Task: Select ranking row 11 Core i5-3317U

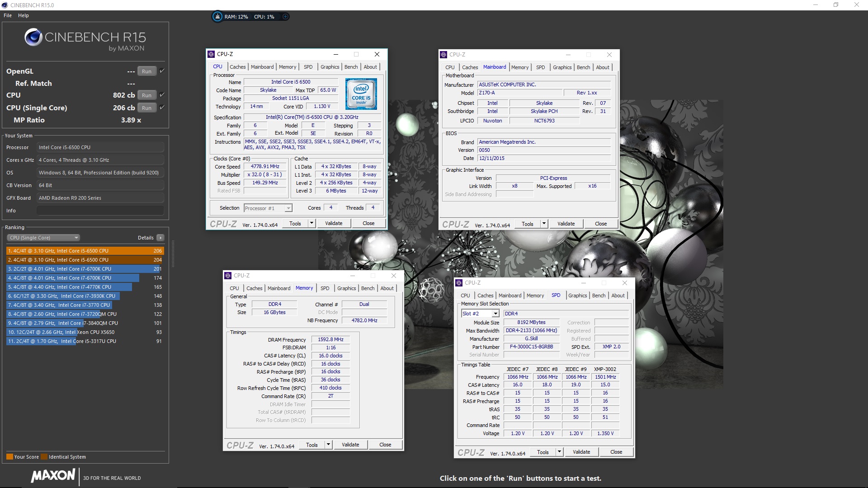Action: coord(85,341)
